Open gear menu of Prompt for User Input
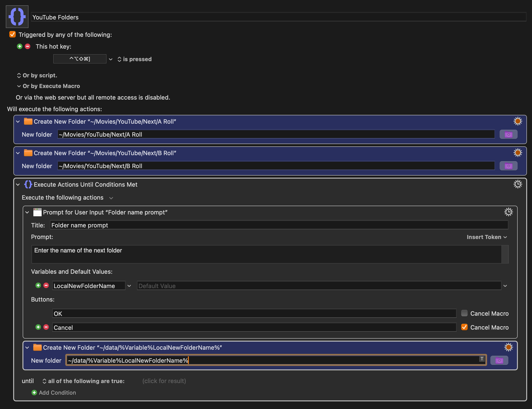Image resolution: width=532 pixels, height=409 pixels. pyautogui.click(x=508, y=212)
